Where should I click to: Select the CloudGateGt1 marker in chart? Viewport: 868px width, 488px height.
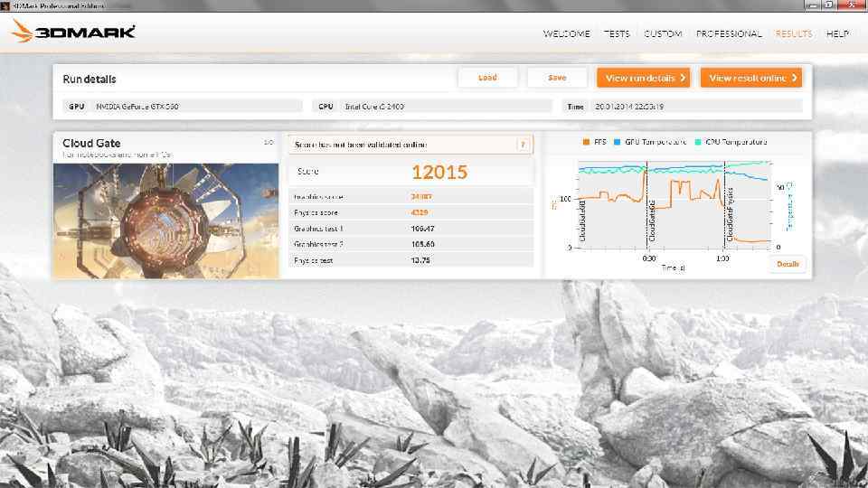582,221
